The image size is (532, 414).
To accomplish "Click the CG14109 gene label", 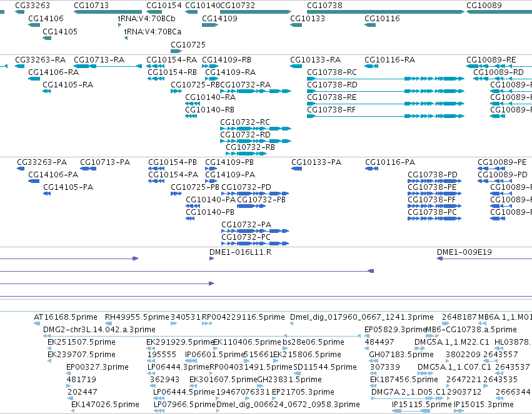I will (x=219, y=19).
